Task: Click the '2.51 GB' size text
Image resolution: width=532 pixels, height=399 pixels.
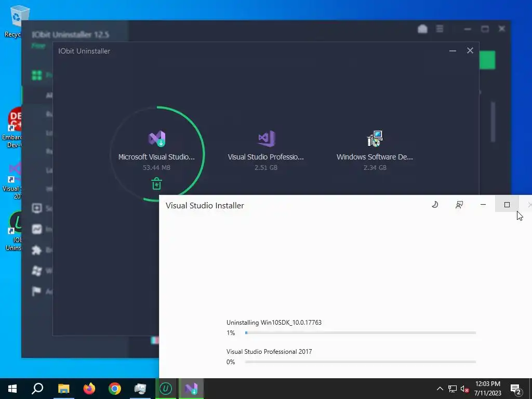Action: [266, 168]
